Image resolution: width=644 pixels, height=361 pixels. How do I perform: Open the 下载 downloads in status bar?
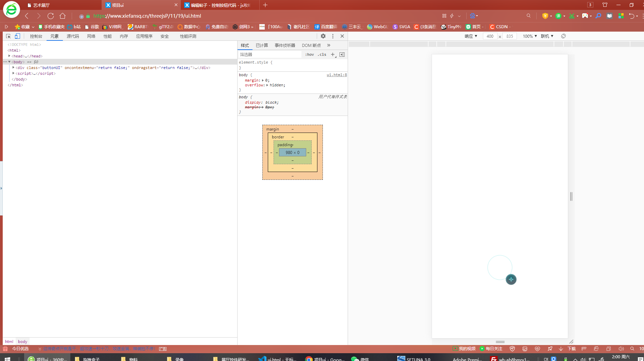coord(568,349)
